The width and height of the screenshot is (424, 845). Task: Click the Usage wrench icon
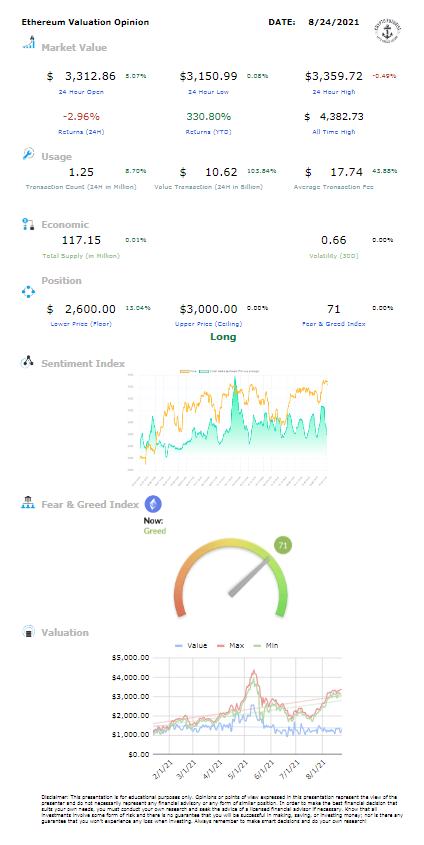(27, 154)
